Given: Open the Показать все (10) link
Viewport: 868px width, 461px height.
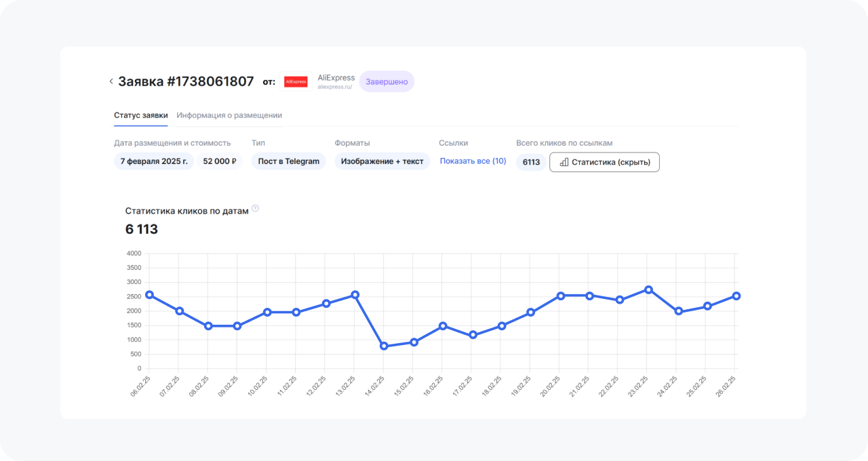Looking at the screenshot, I should pos(473,161).
